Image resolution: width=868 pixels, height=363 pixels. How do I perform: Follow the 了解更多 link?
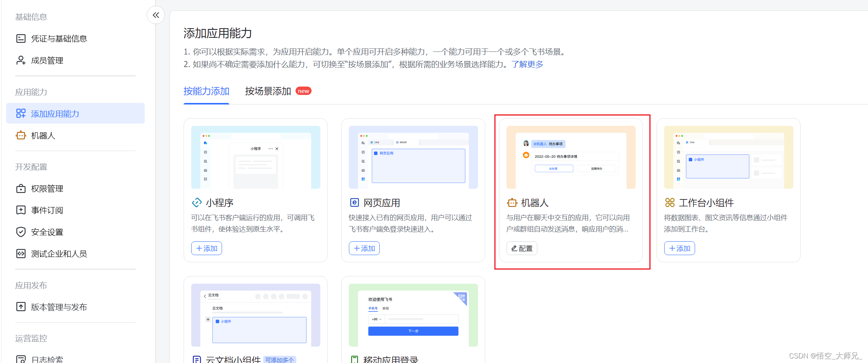click(527, 64)
